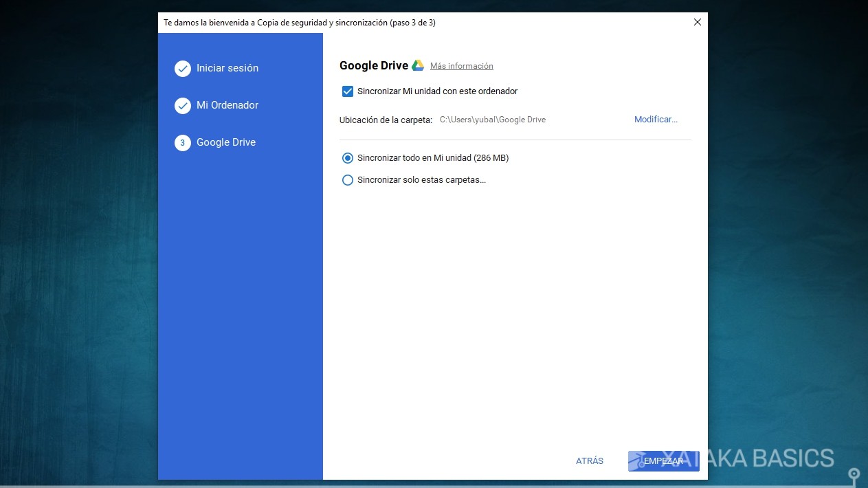Click the step 3 circle icon
The image size is (868, 488).
[x=183, y=142]
